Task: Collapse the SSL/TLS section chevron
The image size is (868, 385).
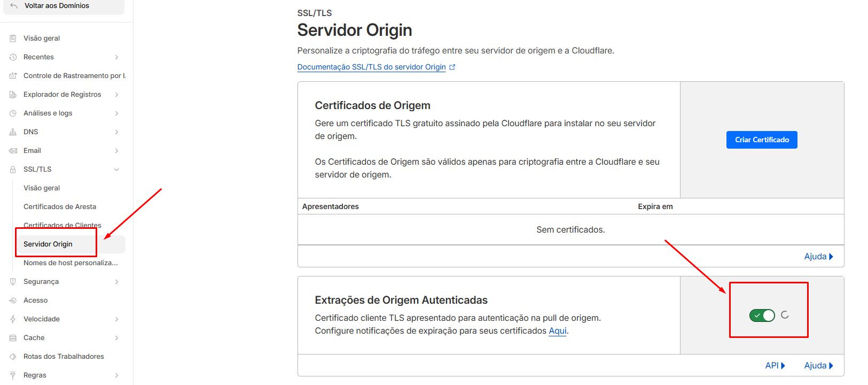Action: tap(116, 170)
